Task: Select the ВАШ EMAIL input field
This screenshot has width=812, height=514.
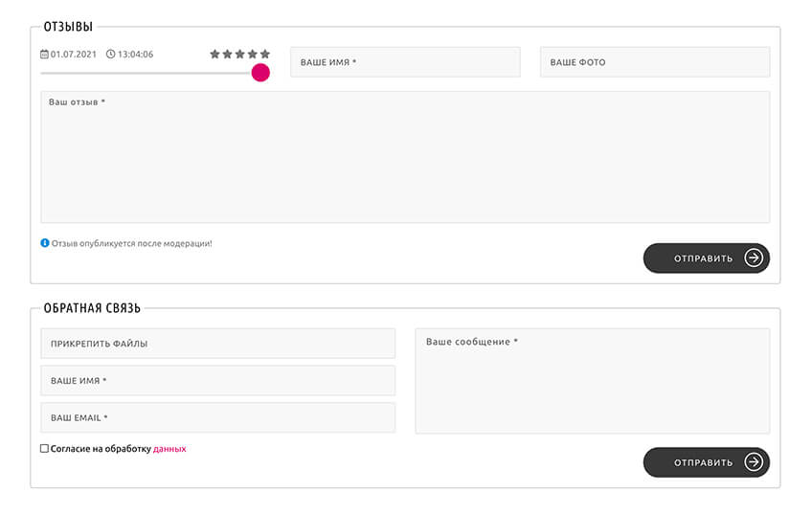Action: click(x=217, y=418)
